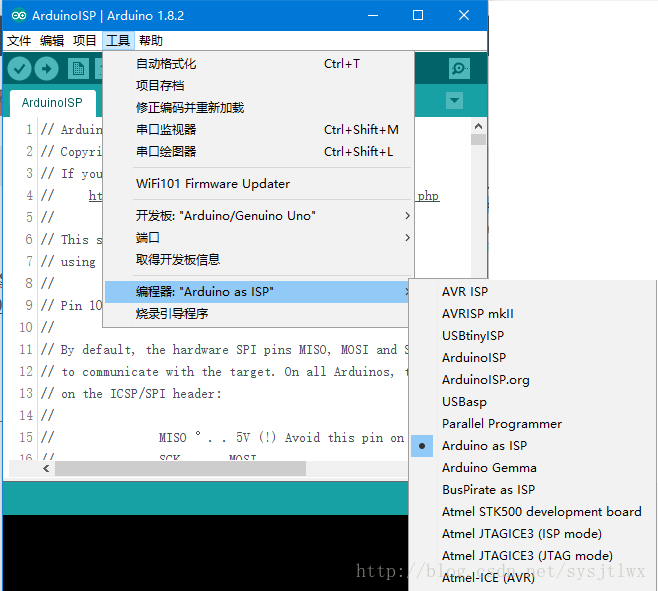
Task: Click the vertical scrollbar thumb
Action: [478, 139]
